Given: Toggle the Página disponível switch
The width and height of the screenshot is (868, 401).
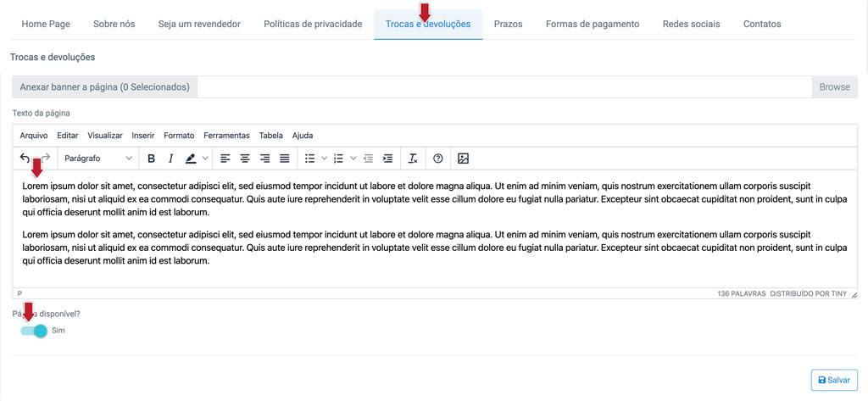Looking at the screenshot, I should coord(34,331).
